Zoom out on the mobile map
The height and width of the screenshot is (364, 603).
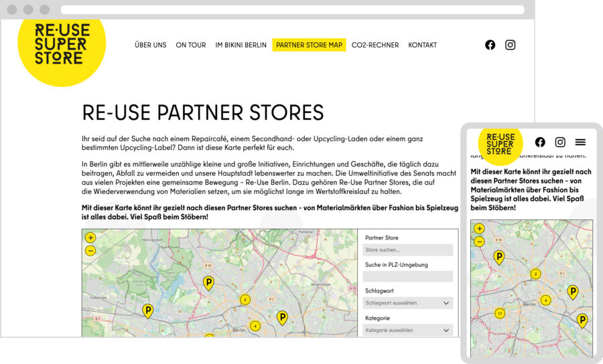pos(479,242)
